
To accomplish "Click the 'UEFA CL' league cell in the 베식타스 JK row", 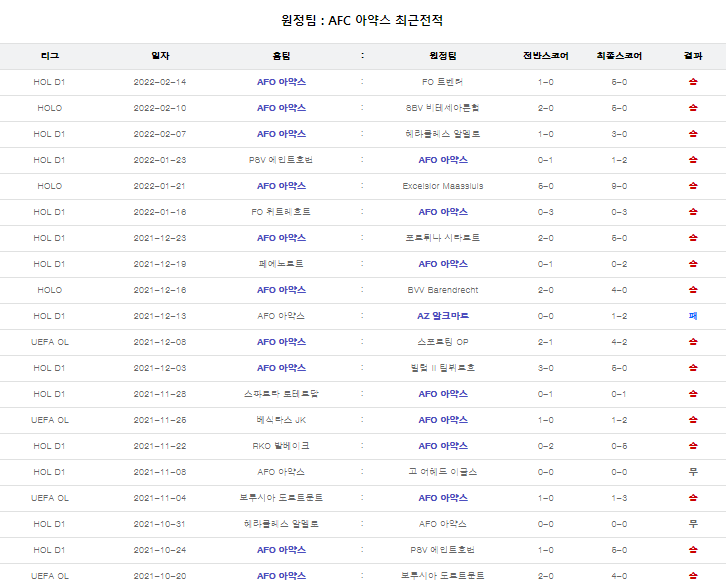I will click(x=50, y=420).
